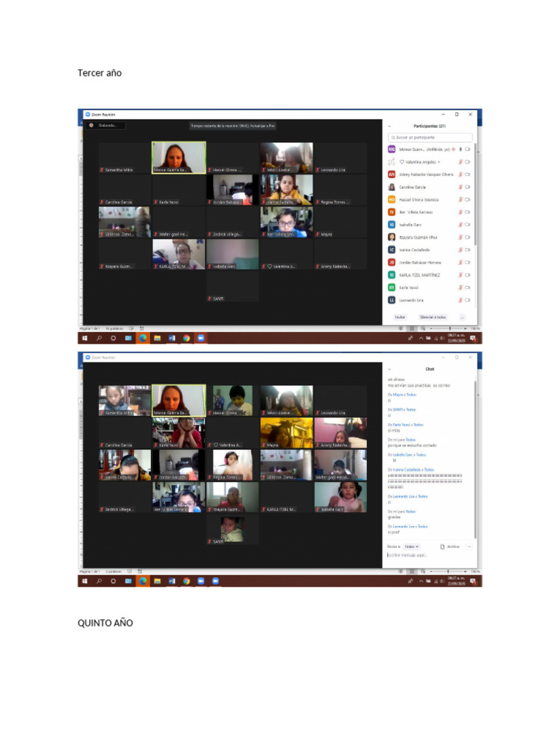Image resolution: width=560 pixels, height=747 pixels.
Task: Expand the arrow next to Valentina Angeles
Action: 438,162
